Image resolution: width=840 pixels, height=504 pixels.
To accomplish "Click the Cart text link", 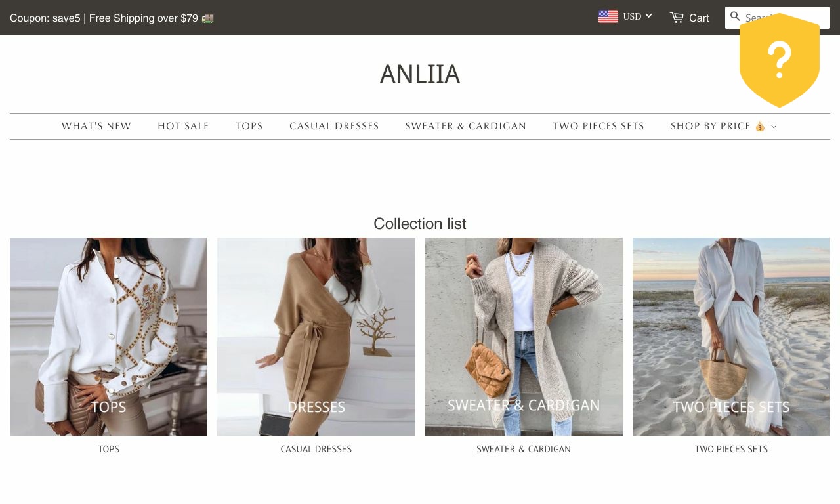I will (x=699, y=18).
